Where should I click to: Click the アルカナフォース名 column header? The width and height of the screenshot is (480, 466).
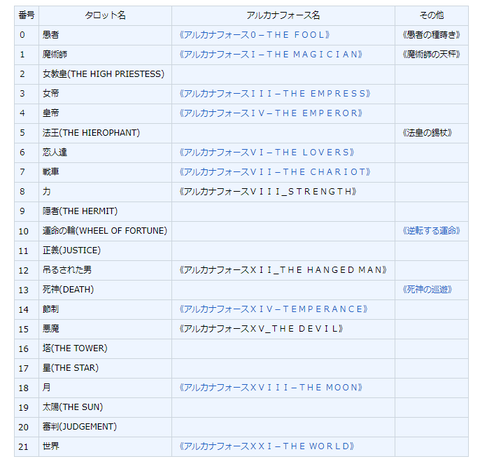[283, 15]
